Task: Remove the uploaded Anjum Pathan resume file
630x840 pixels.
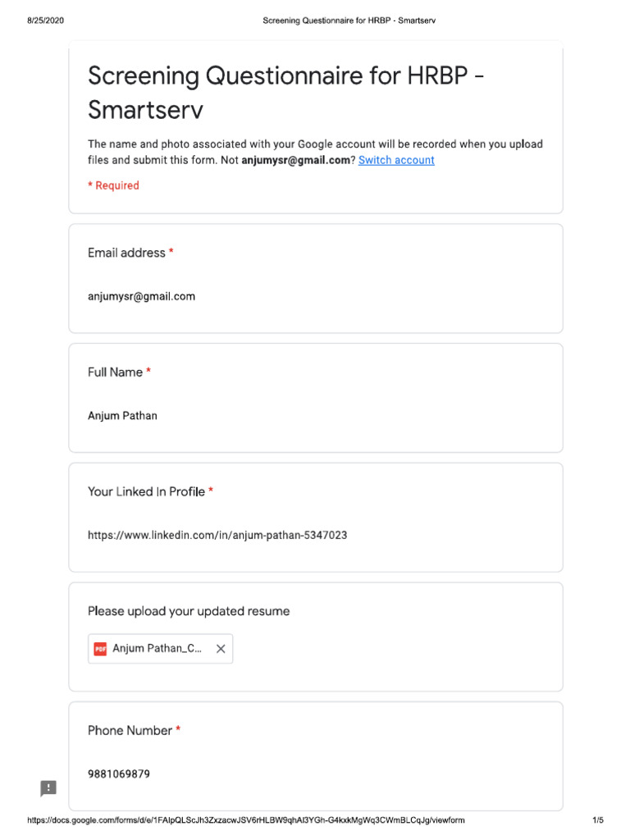Action: [220, 649]
